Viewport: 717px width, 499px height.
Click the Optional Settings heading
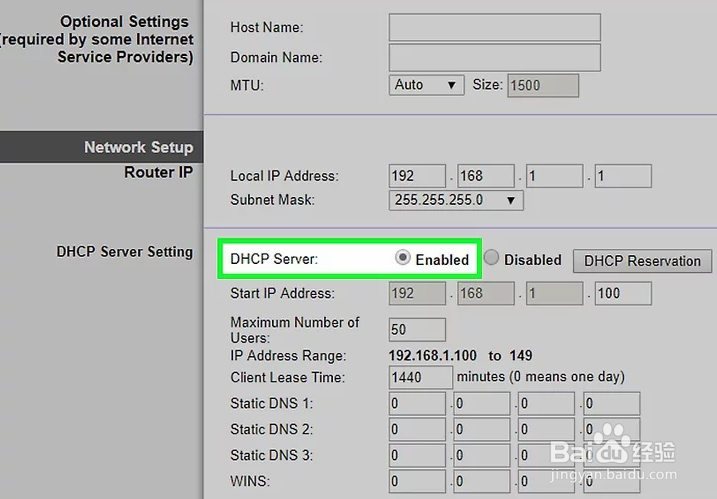tap(124, 21)
